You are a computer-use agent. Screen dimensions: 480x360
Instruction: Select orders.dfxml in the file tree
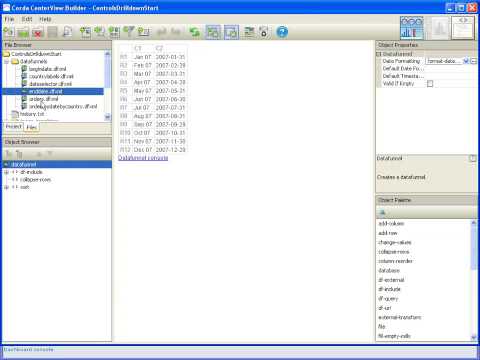point(44,99)
